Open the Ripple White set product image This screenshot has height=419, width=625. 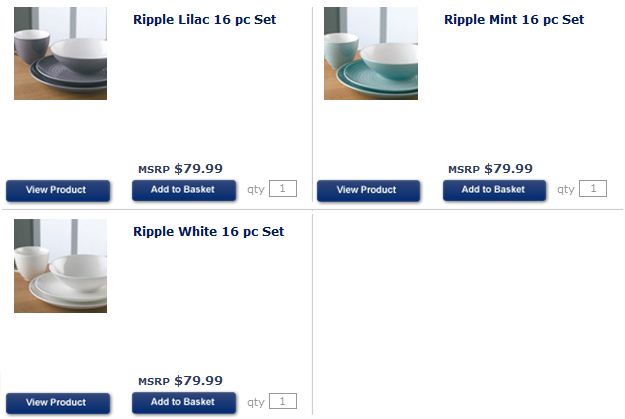pos(60,266)
